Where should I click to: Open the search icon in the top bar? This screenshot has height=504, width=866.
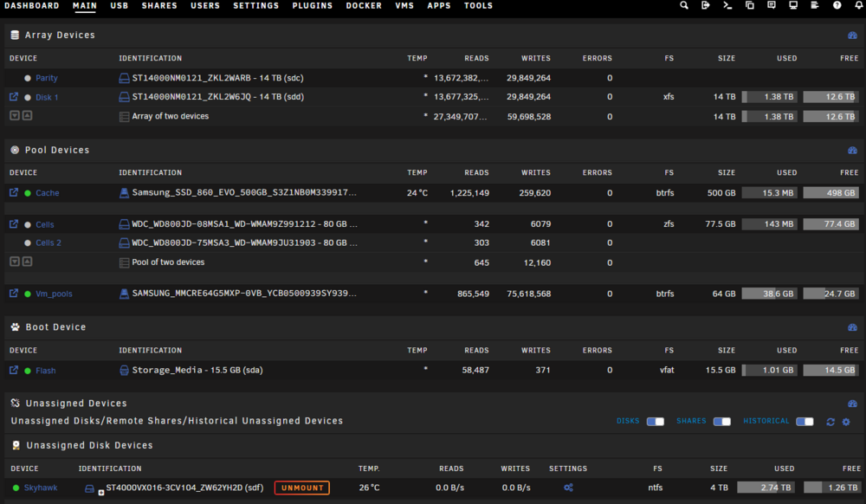(684, 5)
